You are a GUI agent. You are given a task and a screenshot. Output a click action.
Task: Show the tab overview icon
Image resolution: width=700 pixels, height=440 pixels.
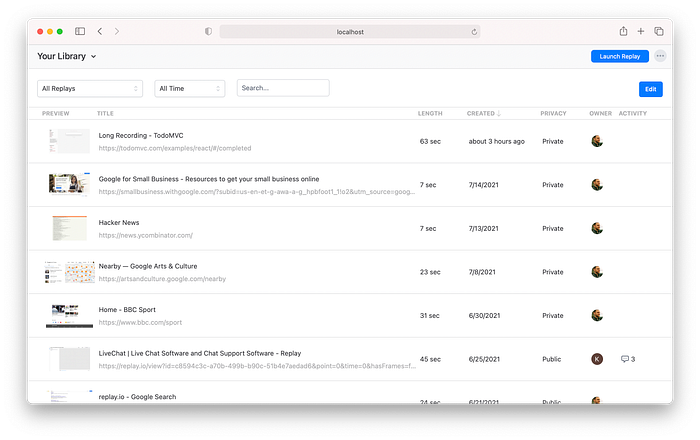tap(659, 31)
